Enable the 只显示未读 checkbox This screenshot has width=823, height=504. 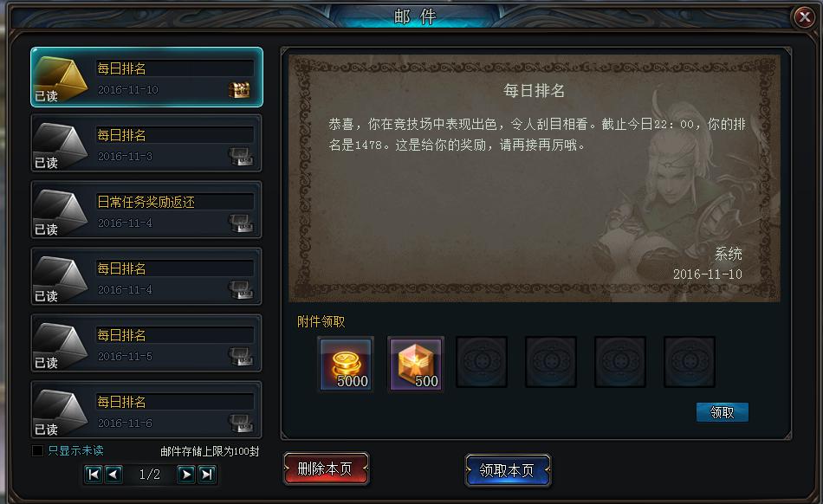pos(38,450)
